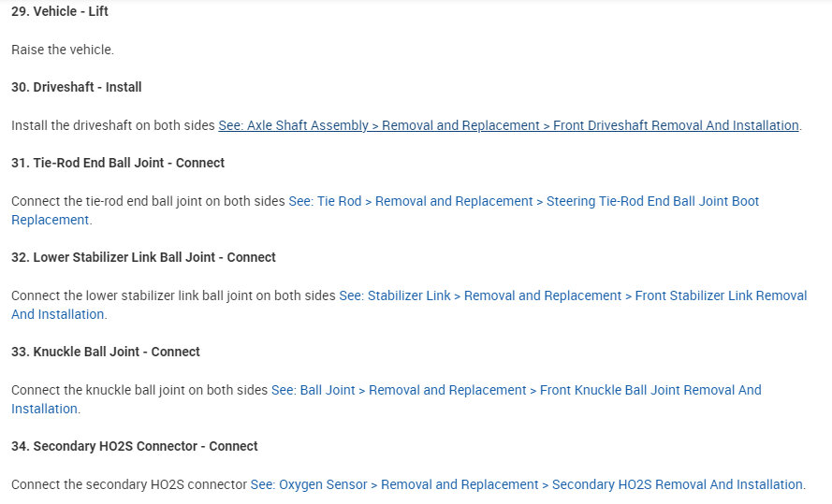Viewport: 832px width, 504px height.
Task: Click the '33. Knuckle Ball Joint - Connect' heading
Action: tap(106, 352)
